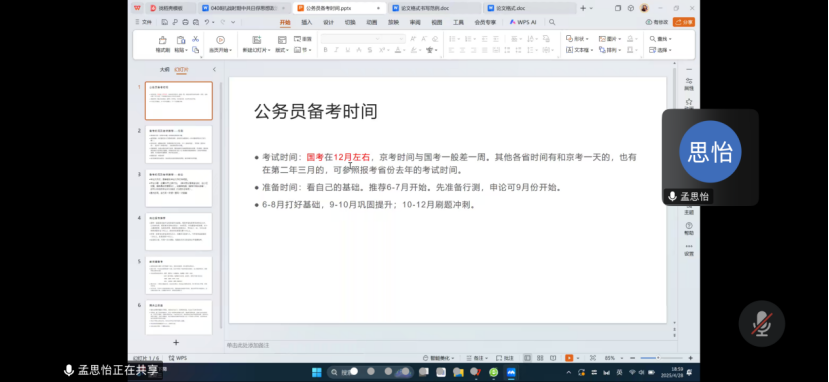Select slide 3 thumbnail
Screen dimensions: 829x382
[179, 188]
